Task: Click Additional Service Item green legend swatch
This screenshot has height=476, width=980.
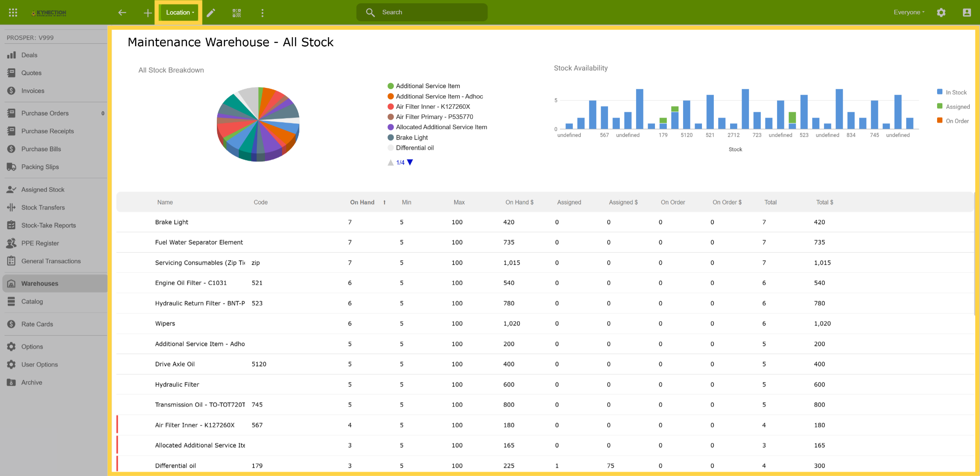Action: click(x=391, y=86)
